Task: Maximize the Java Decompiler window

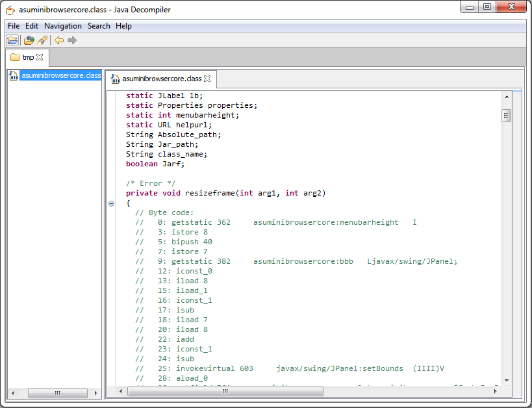Action: [487, 7]
